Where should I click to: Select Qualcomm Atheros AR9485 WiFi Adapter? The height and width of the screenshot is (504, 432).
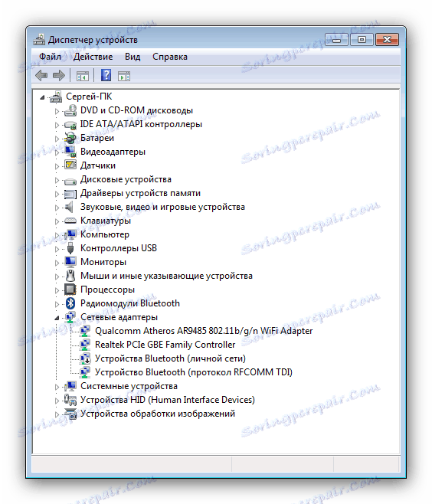(x=204, y=331)
